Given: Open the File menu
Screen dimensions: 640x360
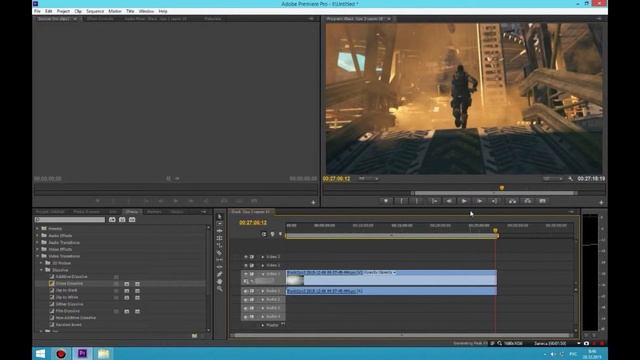Looking at the screenshot, I should pos(37,11).
